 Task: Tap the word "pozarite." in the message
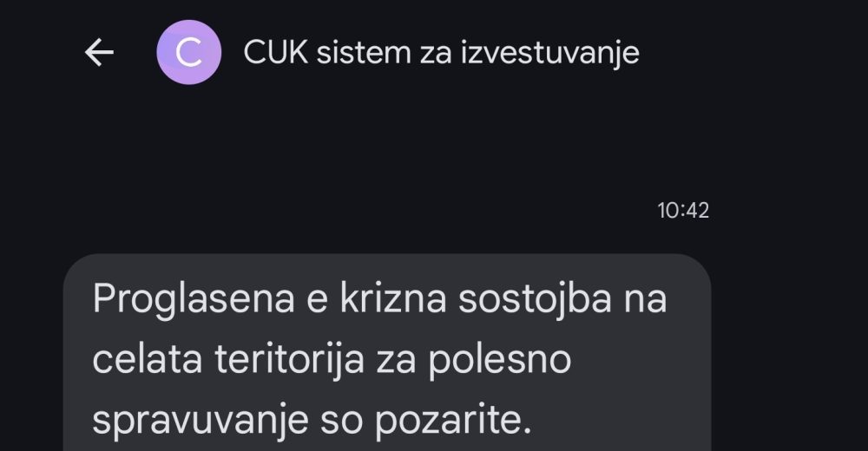coord(454,420)
